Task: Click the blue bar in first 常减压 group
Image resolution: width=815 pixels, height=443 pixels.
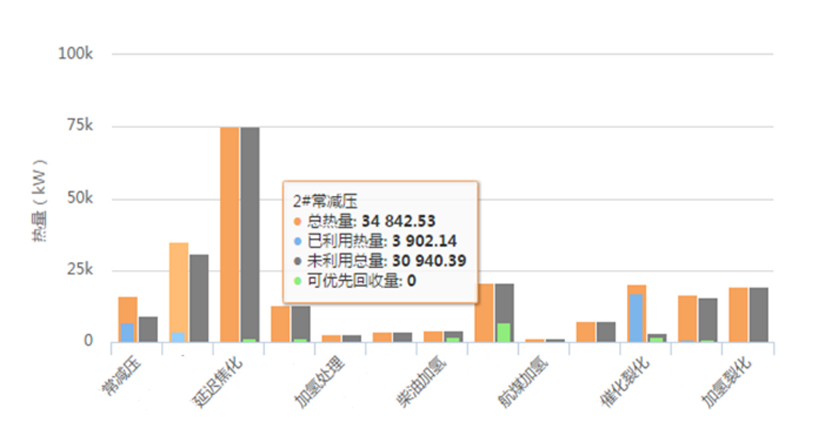Action: tap(128, 332)
